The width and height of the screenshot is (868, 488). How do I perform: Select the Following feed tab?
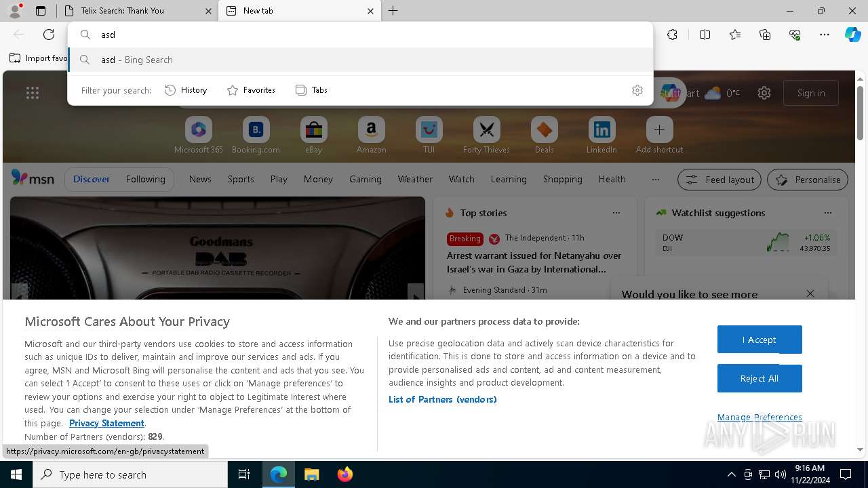coord(146,180)
